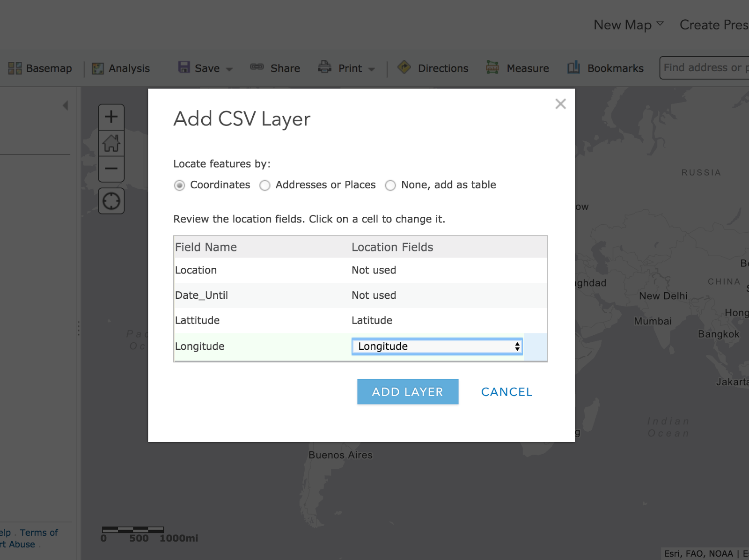Click the Buenos Aires map label

340,455
